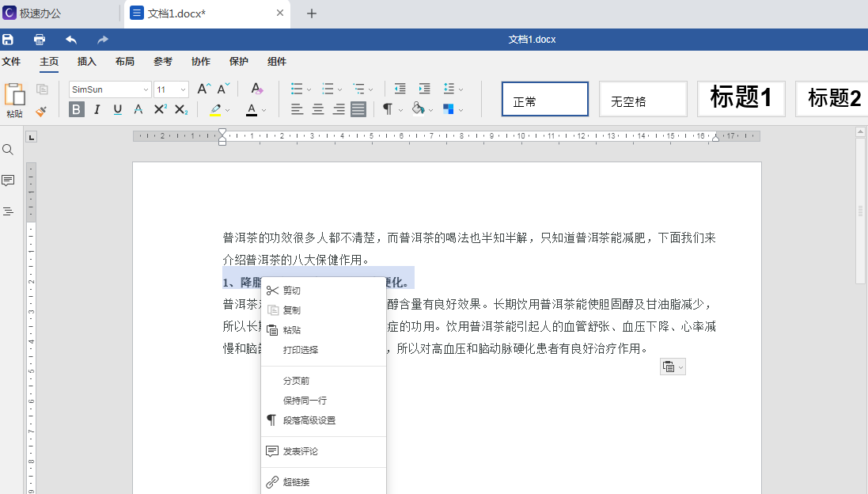Toggle Underline formatting
The image size is (868, 494).
coord(117,110)
